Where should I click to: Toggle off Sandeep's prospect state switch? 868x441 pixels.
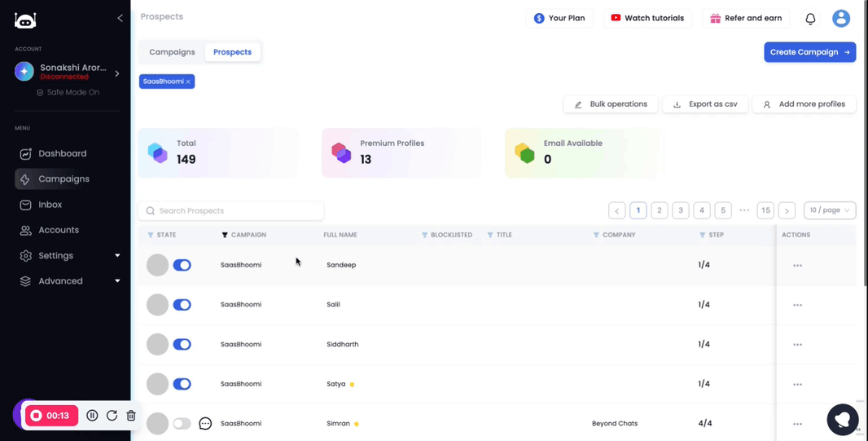click(182, 266)
